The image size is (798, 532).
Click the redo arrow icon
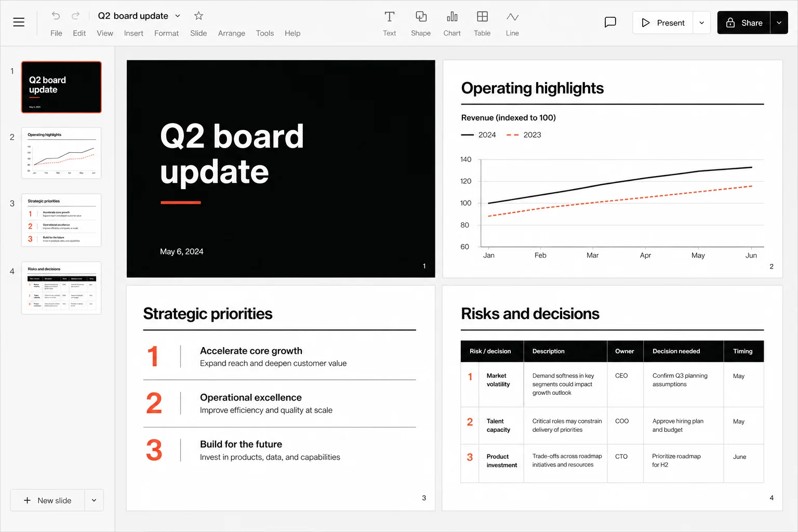76,16
